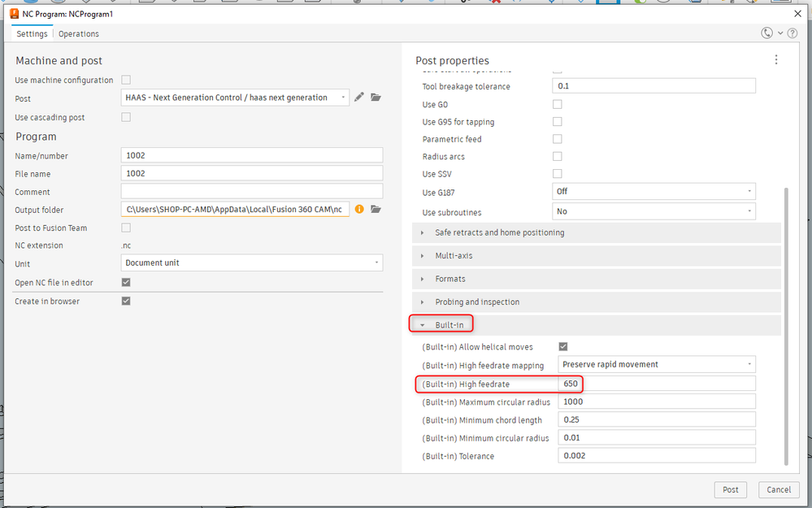Image resolution: width=812 pixels, height=508 pixels.
Task: Click the Built-in Tolerance field
Action: (657, 456)
